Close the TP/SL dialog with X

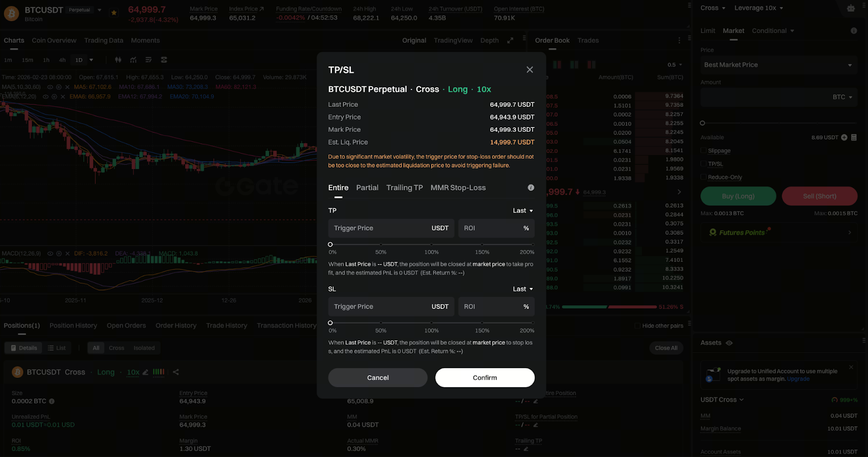529,70
